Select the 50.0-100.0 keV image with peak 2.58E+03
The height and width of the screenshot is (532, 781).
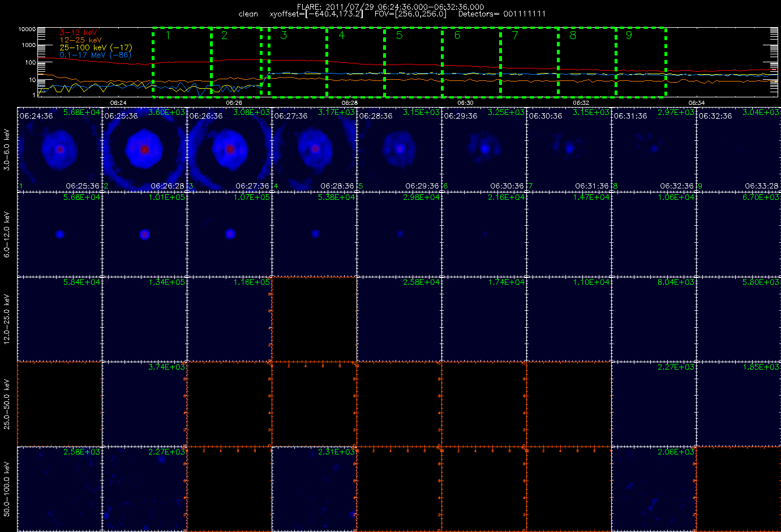point(59,489)
